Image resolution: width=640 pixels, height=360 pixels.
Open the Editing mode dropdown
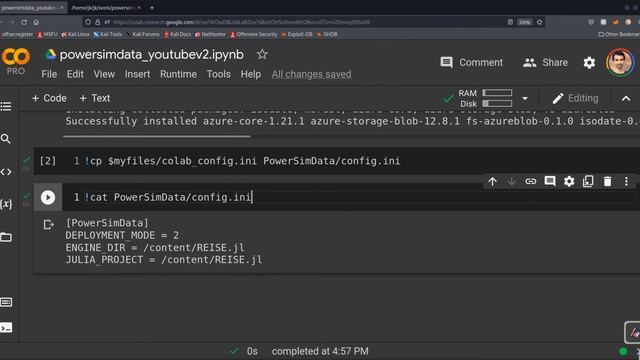(576, 98)
